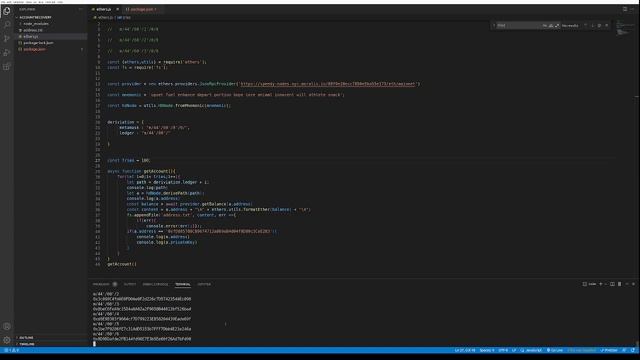Viewport: 640px width, 360px height.
Task: Open the feedback icon in status bar
Action: (x=624, y=350)
